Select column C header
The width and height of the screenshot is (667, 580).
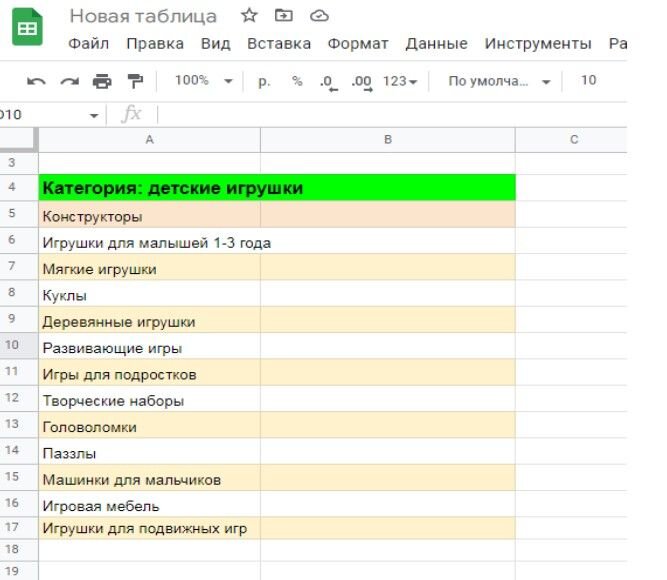[571, 140]
